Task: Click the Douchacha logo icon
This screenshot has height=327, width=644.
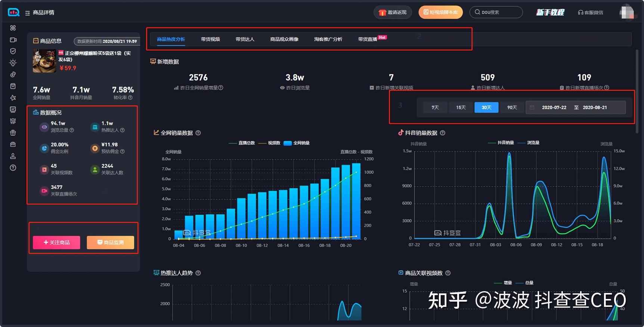Action: 13,12
